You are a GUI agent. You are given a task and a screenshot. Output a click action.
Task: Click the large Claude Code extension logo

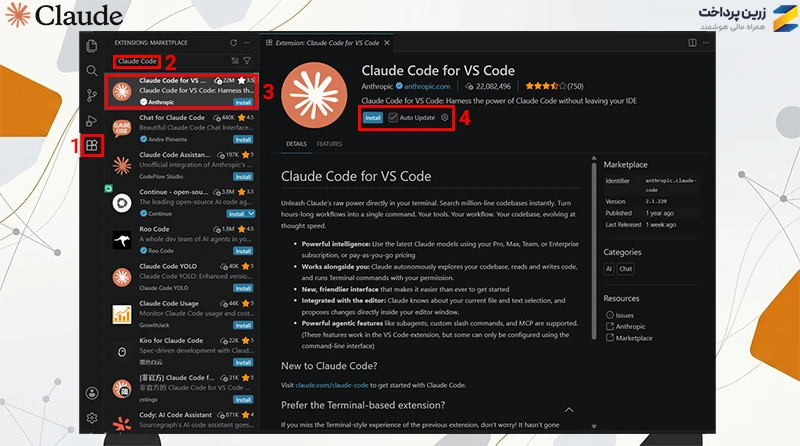(314, 95)
